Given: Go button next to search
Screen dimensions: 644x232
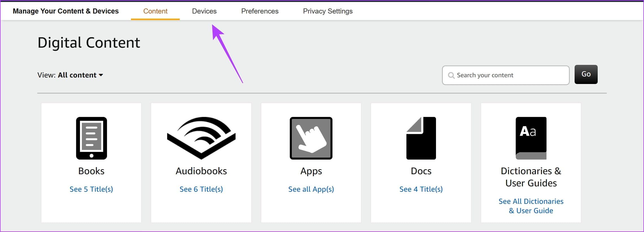Looking at the screenshot, I should coord(586,74).
